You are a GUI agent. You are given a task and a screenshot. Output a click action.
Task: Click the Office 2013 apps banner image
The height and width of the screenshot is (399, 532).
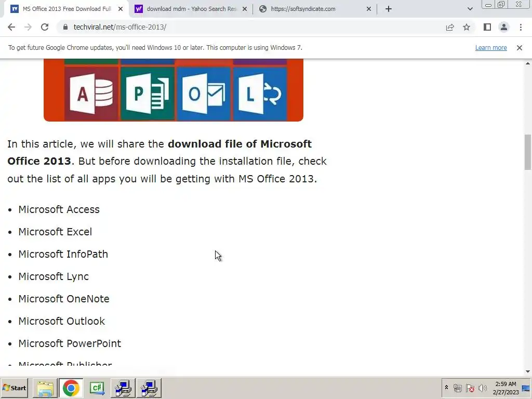(174, 90)
